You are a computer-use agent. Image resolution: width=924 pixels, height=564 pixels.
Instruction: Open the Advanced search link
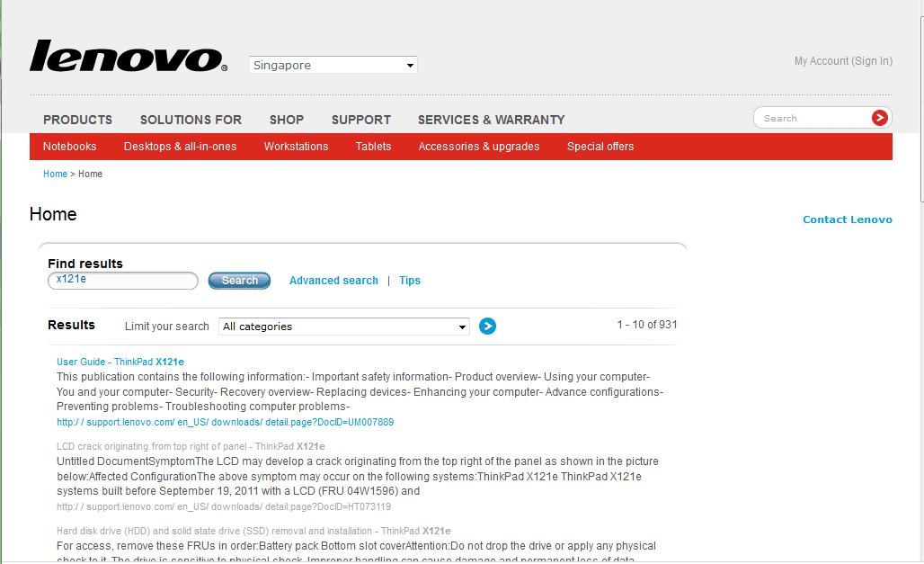pos(333,281)
